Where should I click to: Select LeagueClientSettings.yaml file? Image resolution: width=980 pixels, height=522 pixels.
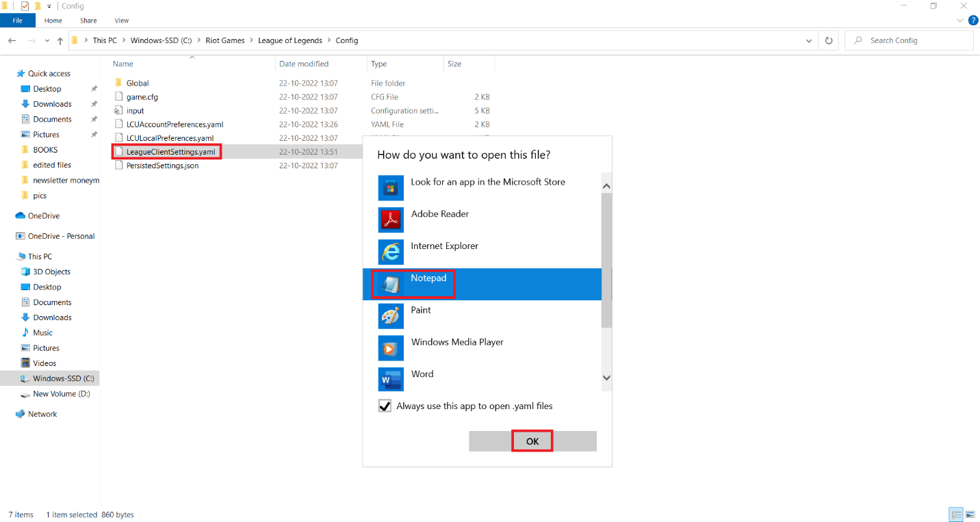click(x=170, y=151)
